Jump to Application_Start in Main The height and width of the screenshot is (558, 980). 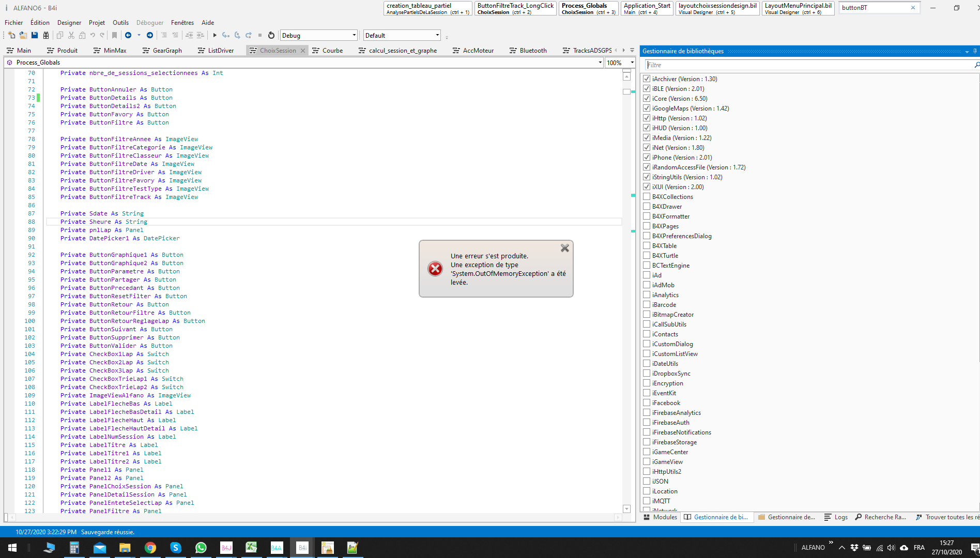(x=647, y=8)
